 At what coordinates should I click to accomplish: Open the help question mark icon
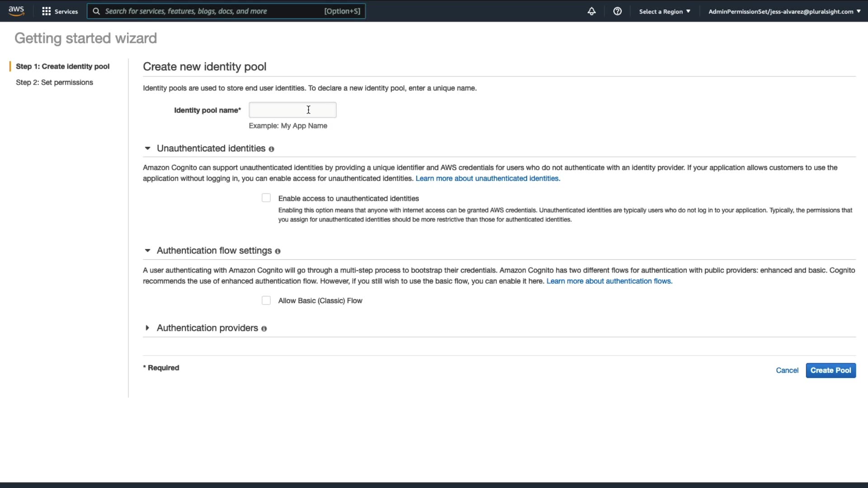[x=617, y=11]
